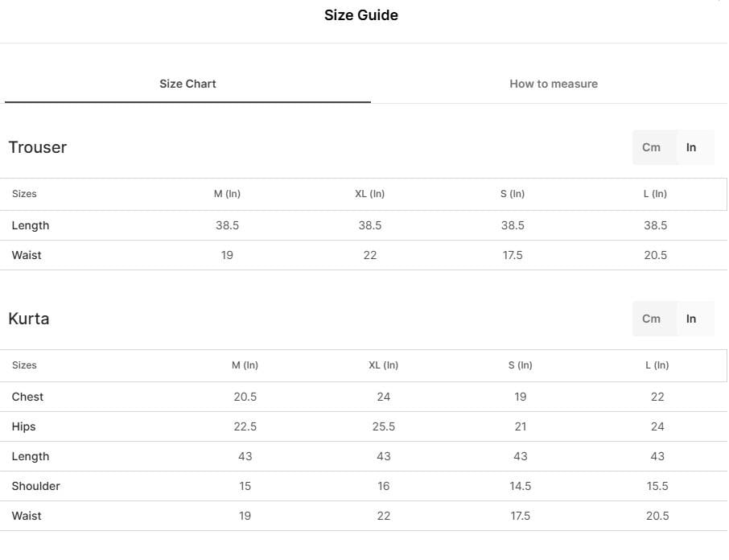Select the Trouser Length row label

pos(31,225)
